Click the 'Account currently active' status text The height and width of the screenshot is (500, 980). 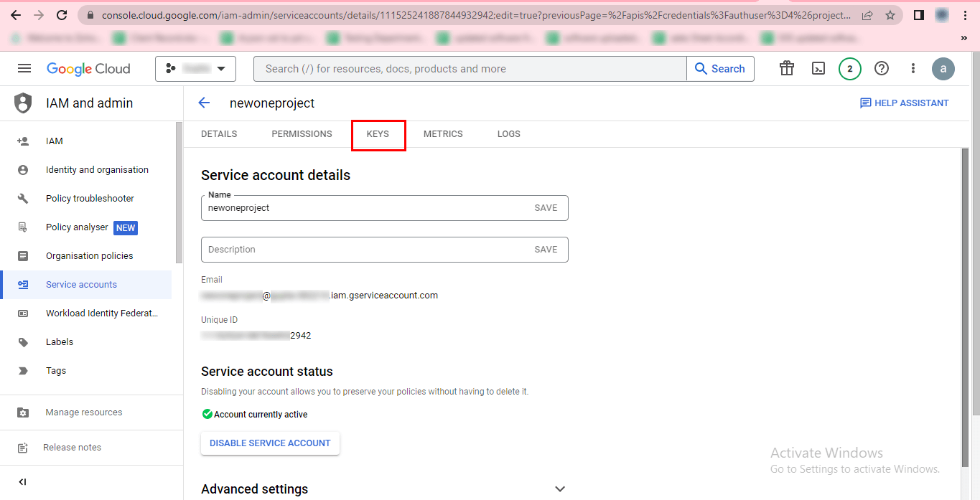pos(261,415)
